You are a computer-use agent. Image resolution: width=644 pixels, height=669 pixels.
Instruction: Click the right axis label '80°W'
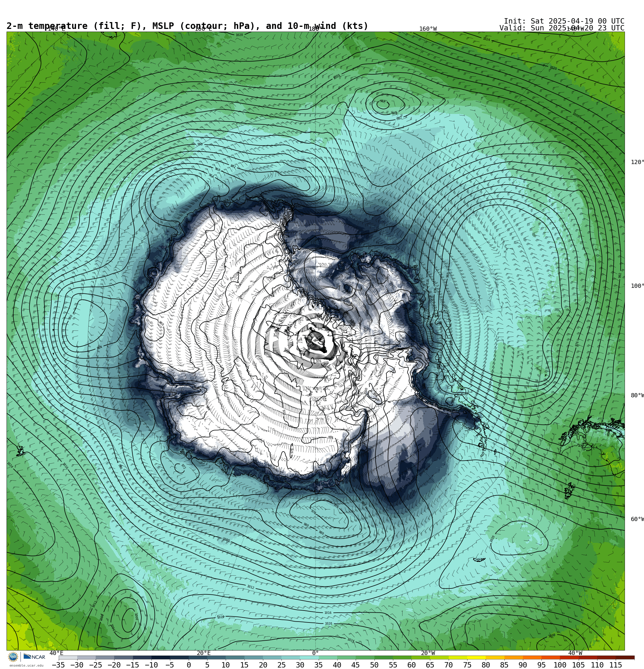coord(637,395)
